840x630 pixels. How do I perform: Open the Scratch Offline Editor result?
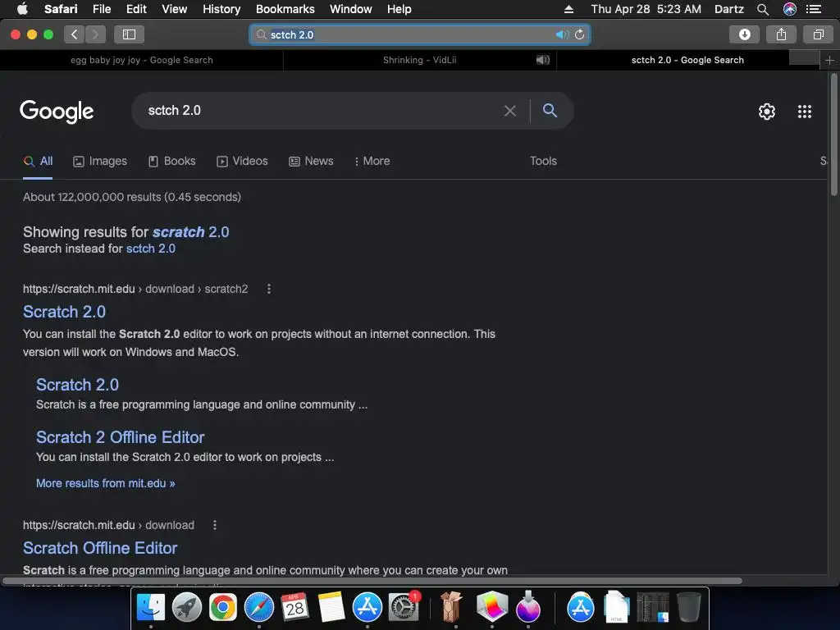100,548
